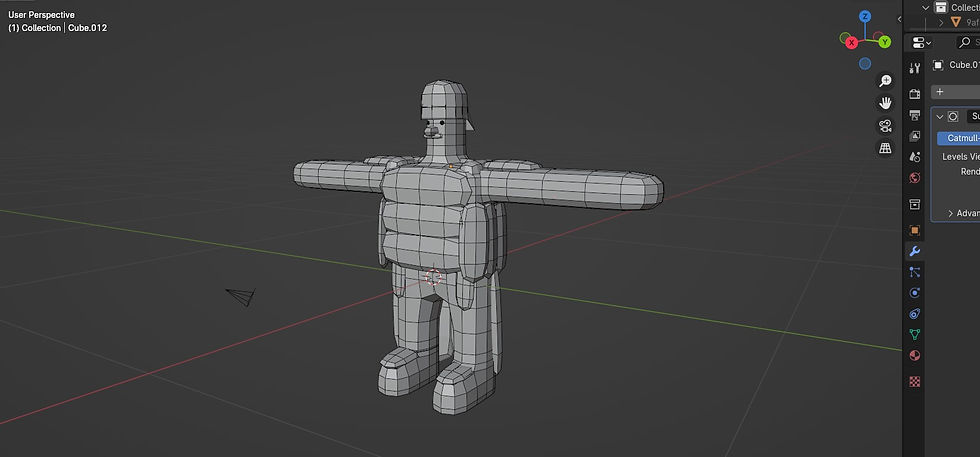
Task: Open the Particles properties tab
Action: pyautogui.click(x=914, y=272)
